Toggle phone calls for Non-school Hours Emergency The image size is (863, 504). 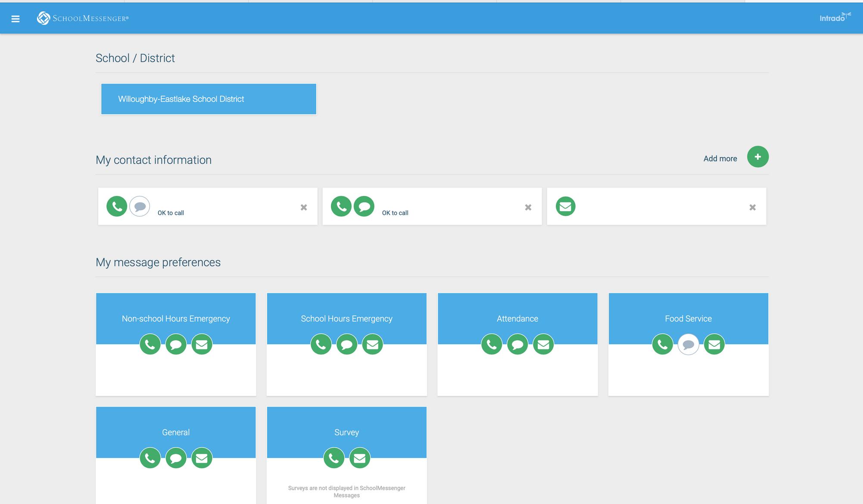(150, 345)
